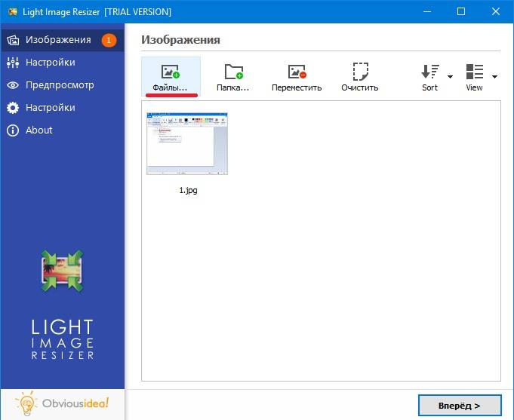This screenshot has height=420, width=514.
Task: Click the Файлы add files icon
Action: tap(170, 72)
